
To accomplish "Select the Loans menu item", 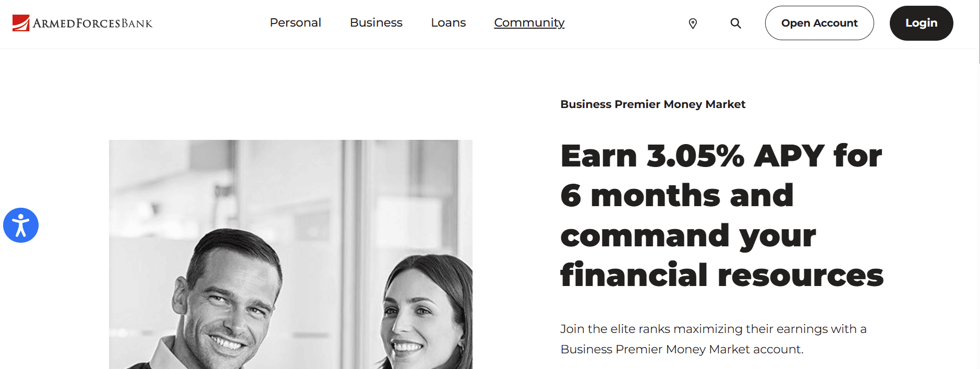I will click(448, 23).
